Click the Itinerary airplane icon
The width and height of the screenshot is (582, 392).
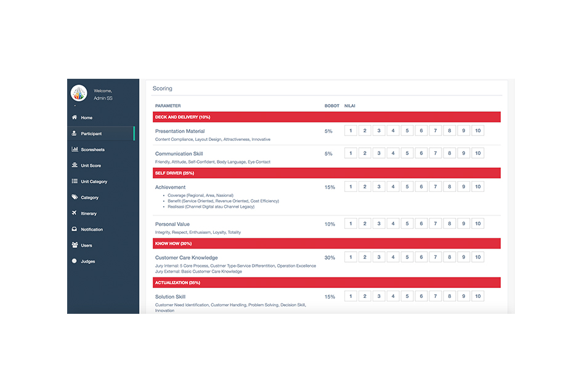pyautogui.click(x=75, y=214)
